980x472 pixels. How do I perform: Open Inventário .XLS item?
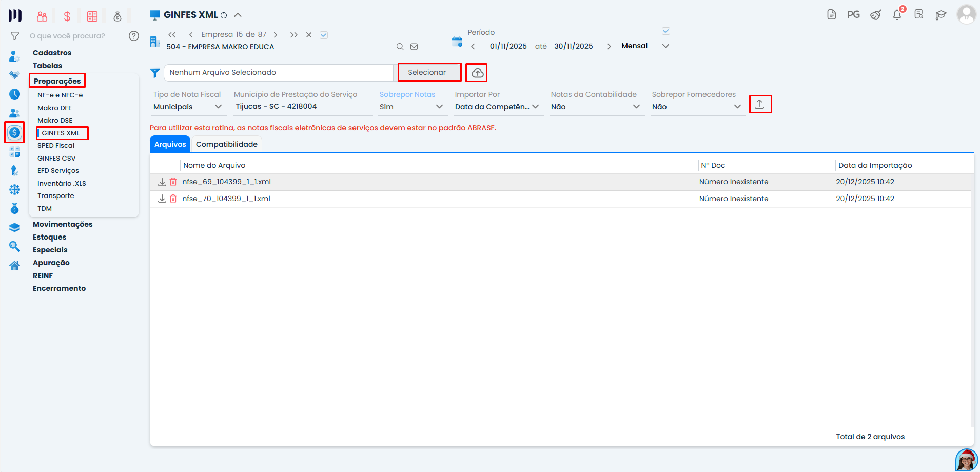[62, 183]
